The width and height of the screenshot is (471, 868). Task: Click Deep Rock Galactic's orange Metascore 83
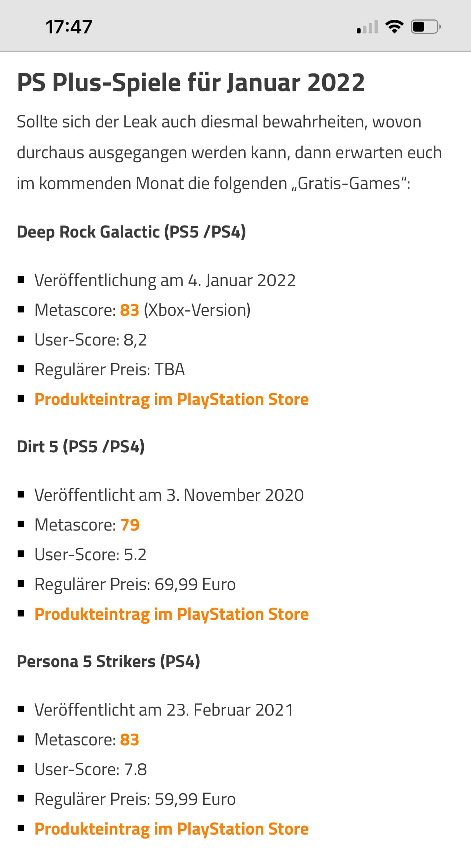pos(129,310)
